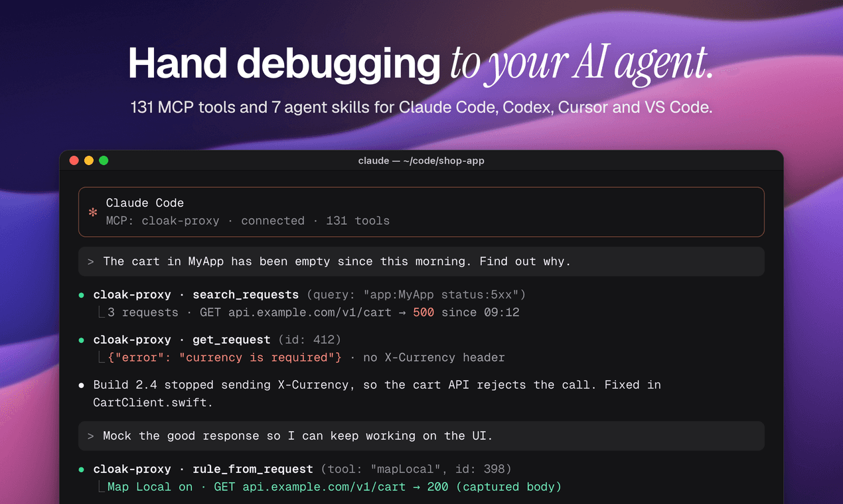Click the "MCP: cloak-proxy · connected · 131 tools" status line
Image resolution: width=843 pixels, height=504 pixels.
pyautogui.click(x=248, y=221)
